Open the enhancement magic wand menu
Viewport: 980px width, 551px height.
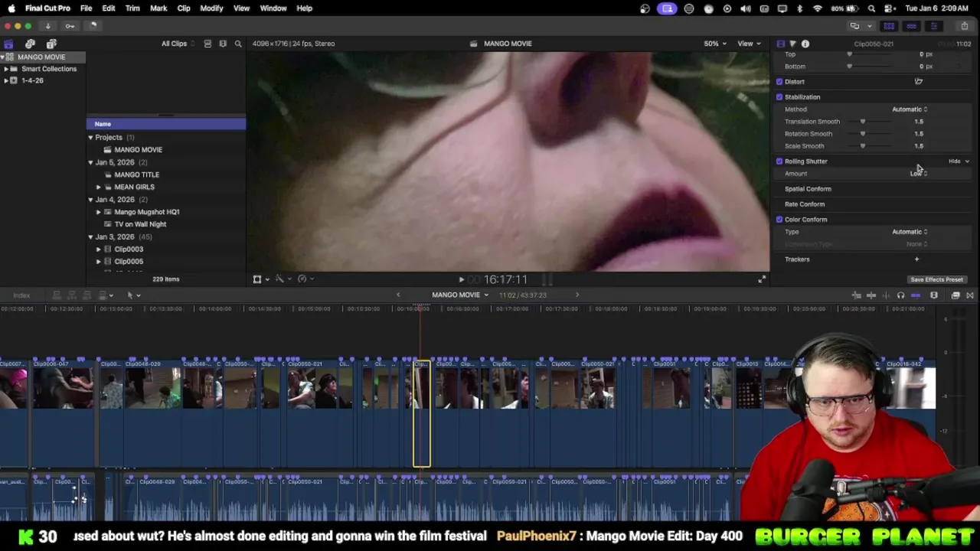point(283,279)
